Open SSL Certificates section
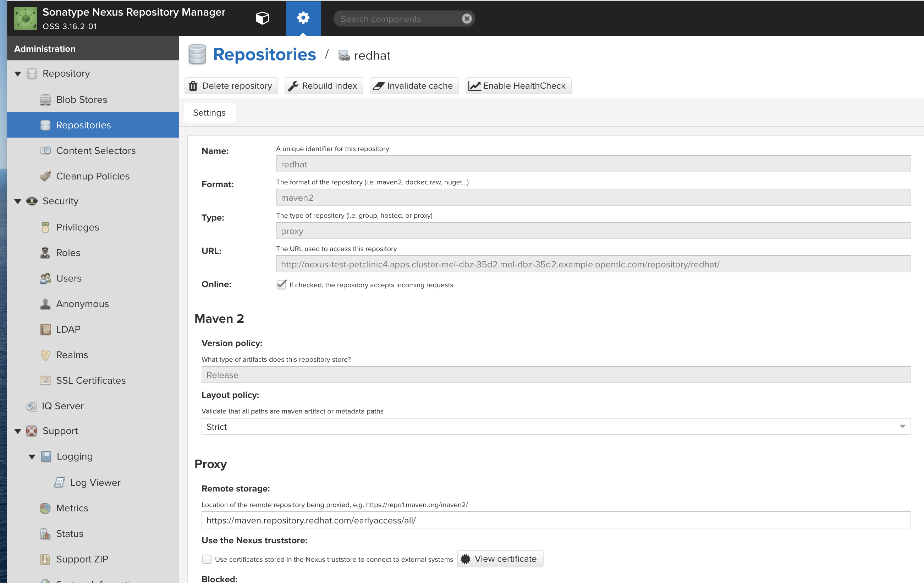The height and width of the screenshot is (583, 924). (90, 381)
